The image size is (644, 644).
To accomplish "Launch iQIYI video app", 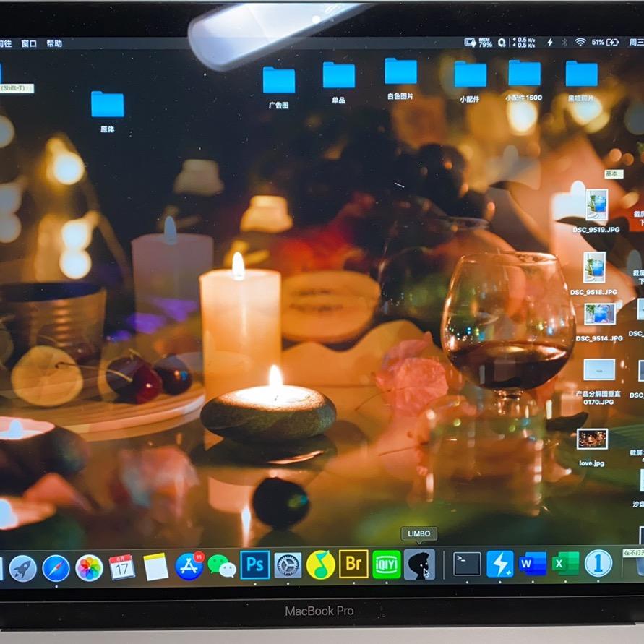I will [x=387, y=564].
